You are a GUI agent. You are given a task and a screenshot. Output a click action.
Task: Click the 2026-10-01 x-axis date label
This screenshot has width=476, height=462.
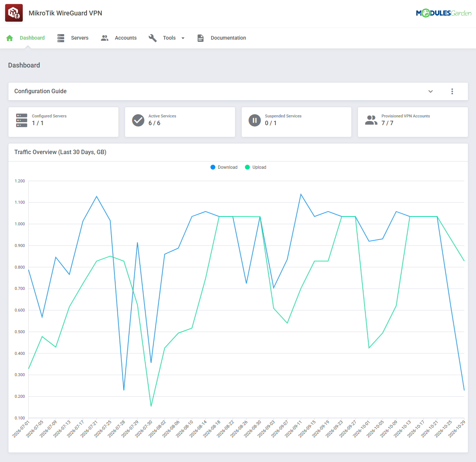click(361, 429)
